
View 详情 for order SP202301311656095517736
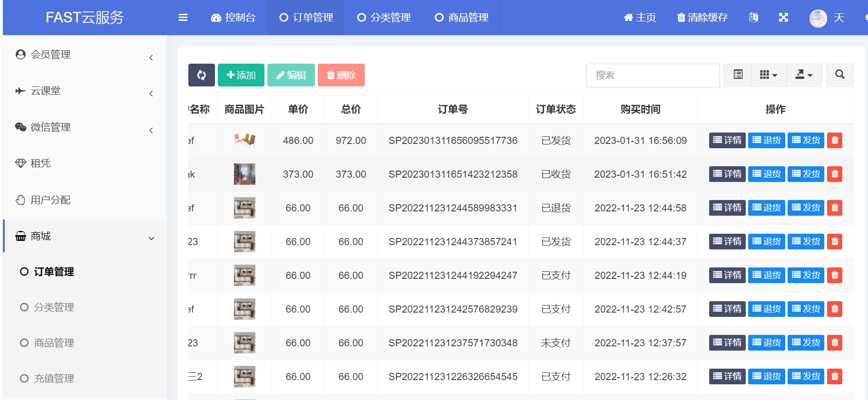[x=727, y=140]
